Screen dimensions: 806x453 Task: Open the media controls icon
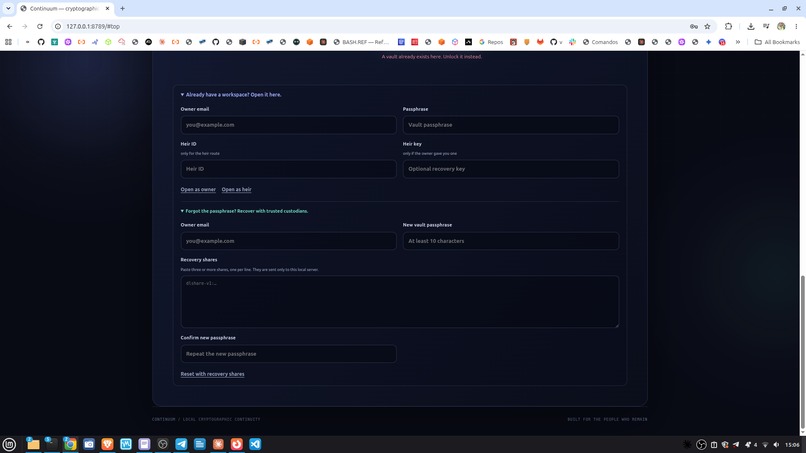click(x=766, y=26)
